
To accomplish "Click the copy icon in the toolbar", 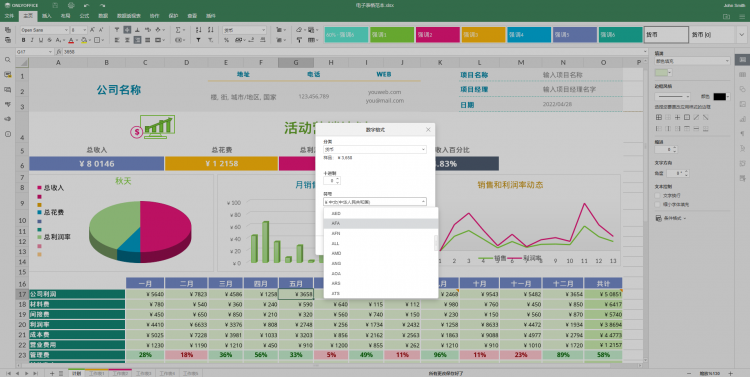I will pyautogui.click(x=8, y=30).
